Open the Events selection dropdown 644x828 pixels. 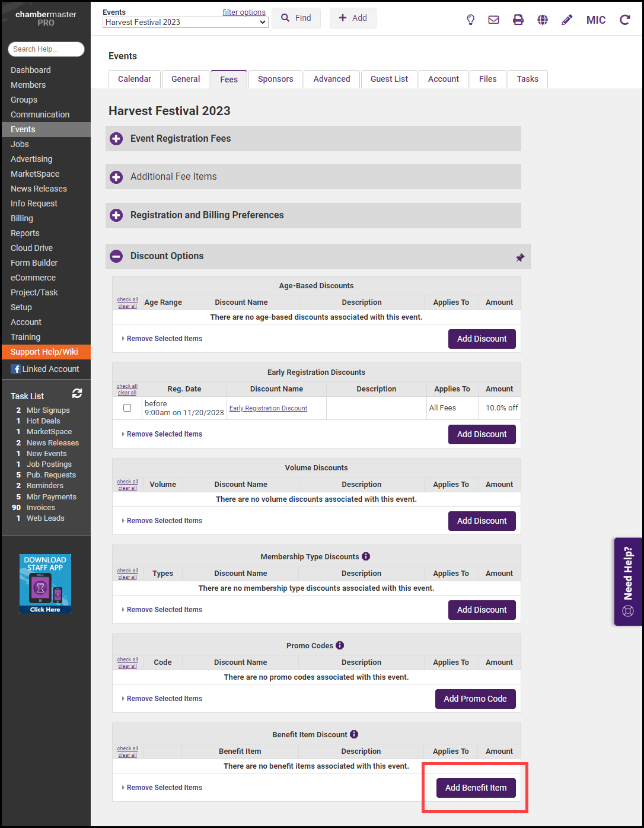pyautogui.click(x=186, y=22)
